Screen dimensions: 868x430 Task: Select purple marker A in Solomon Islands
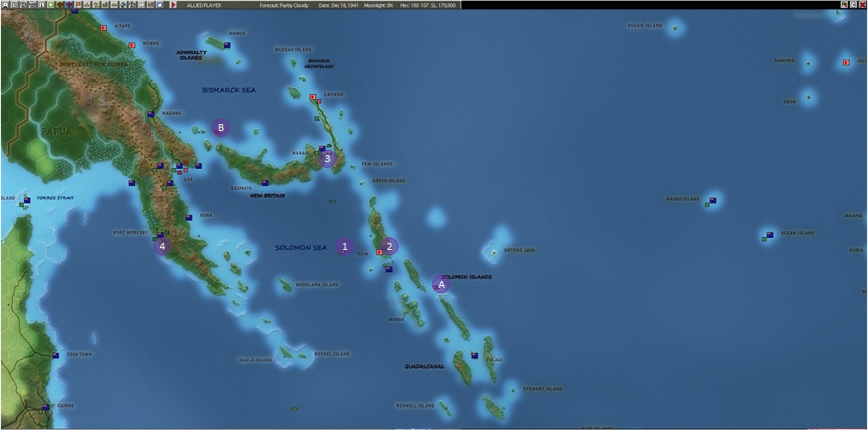(441, 284)
